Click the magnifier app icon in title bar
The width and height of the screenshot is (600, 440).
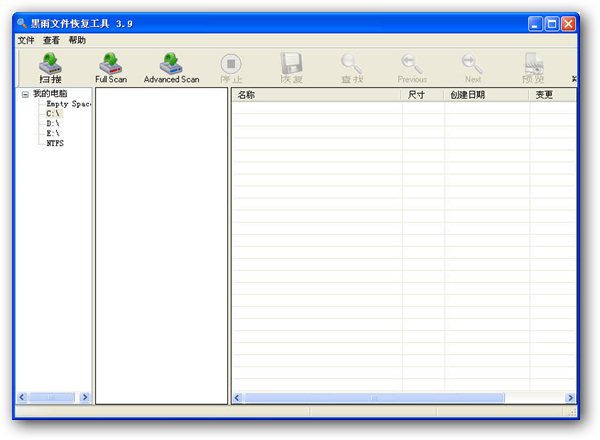click(x=21, y=23)
